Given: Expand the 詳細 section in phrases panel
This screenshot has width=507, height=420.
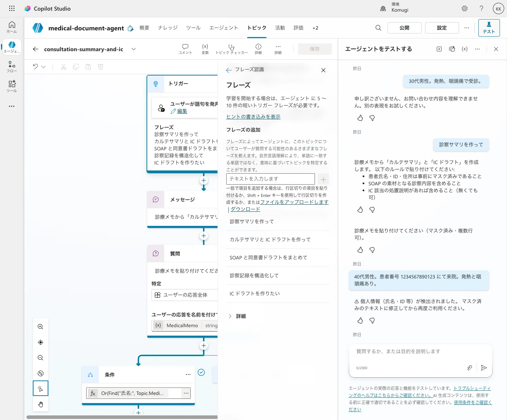Looking at the screenshot, I should [237, 316].
